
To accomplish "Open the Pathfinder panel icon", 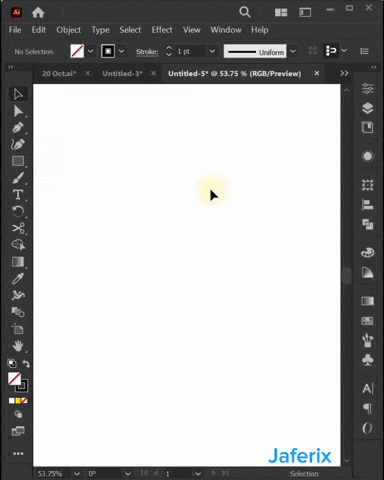I will 368,224.
